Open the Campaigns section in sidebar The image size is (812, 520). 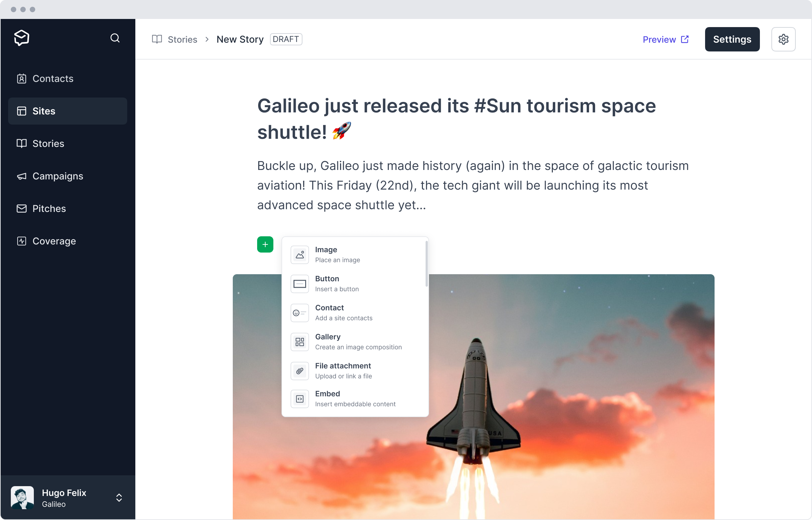click(58, 176)
